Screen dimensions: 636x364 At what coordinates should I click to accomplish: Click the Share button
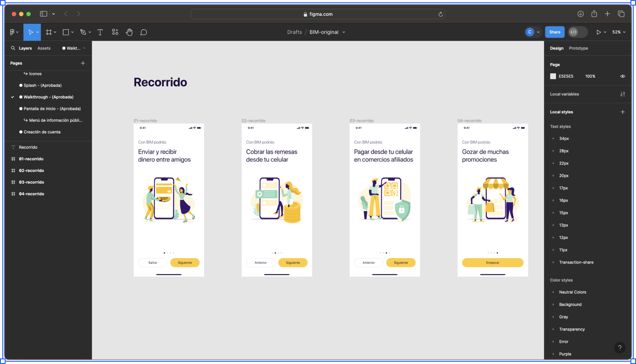pyautogui.click(x=555, y=32)
